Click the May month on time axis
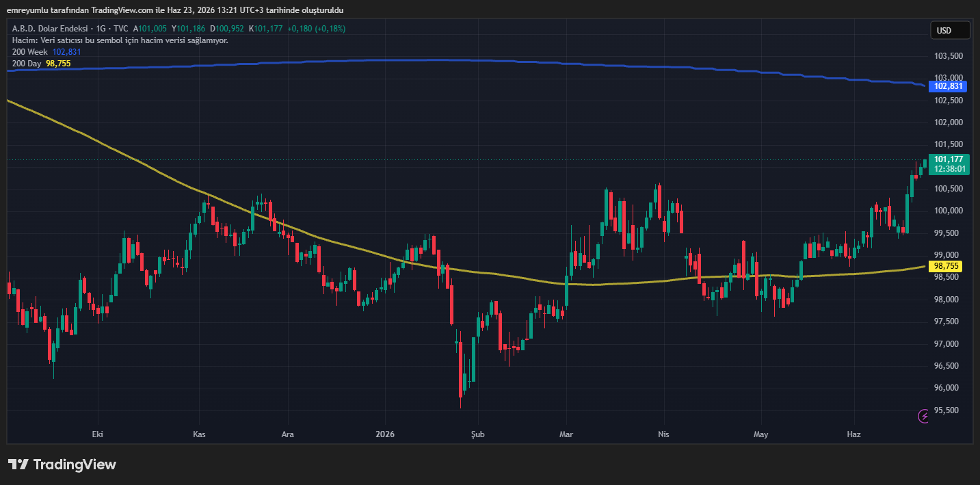Viewport: 980px width, 485px height. [760, 434]
